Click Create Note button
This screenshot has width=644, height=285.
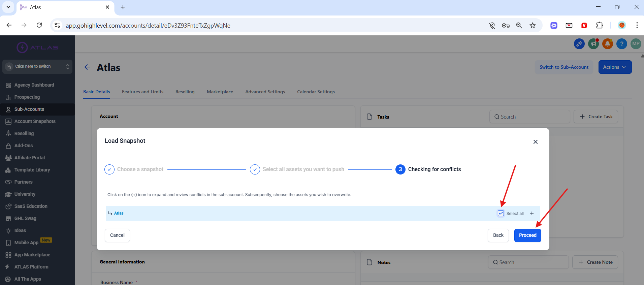pyautogui.click(x=595, y=262)
